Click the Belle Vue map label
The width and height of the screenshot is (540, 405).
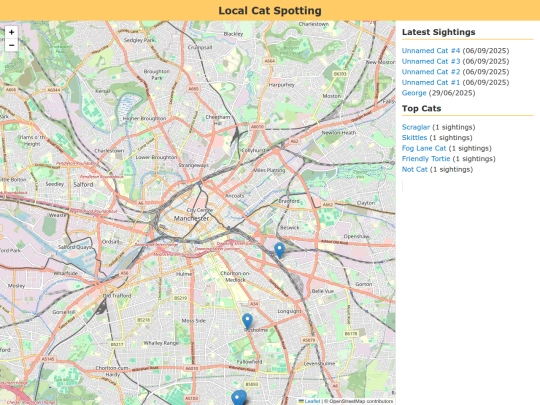(x=323, y=291)
